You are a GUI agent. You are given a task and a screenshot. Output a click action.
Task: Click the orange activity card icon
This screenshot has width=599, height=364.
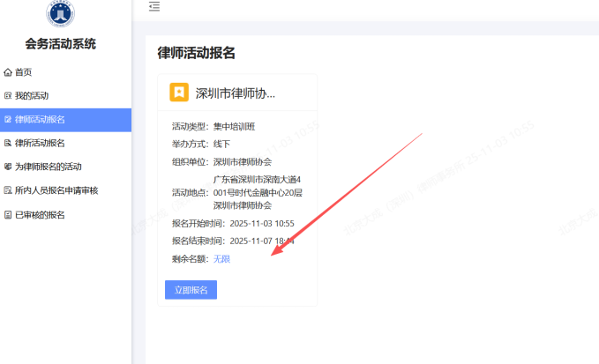click(179, 93)
